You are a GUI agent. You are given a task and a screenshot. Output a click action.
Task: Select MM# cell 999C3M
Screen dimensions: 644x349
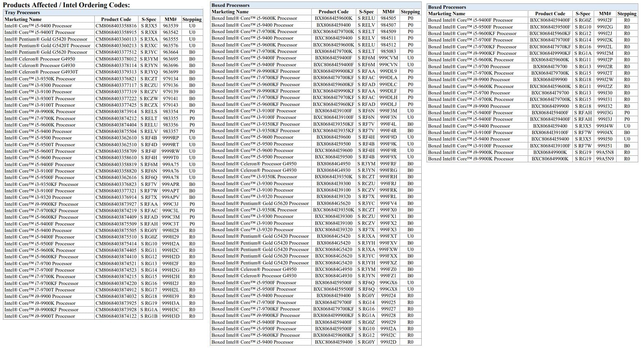pyautogui.click(x=171, y=217)
